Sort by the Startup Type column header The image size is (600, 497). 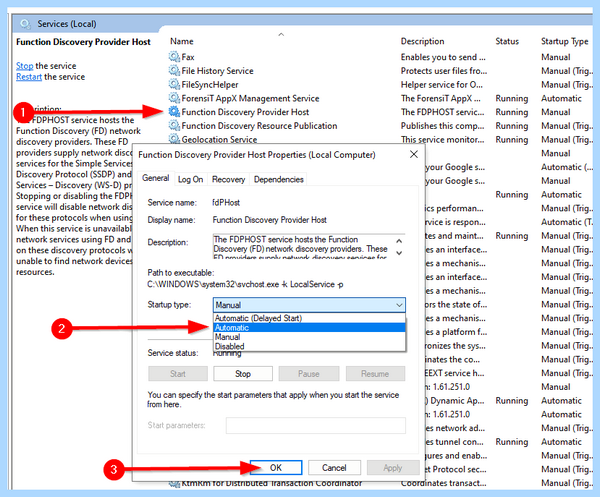tap(564, 41)
